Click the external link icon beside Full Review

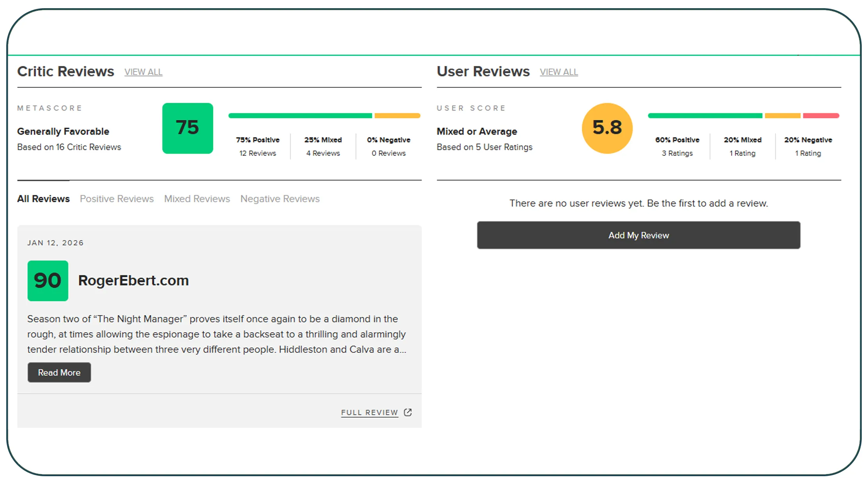408,412
